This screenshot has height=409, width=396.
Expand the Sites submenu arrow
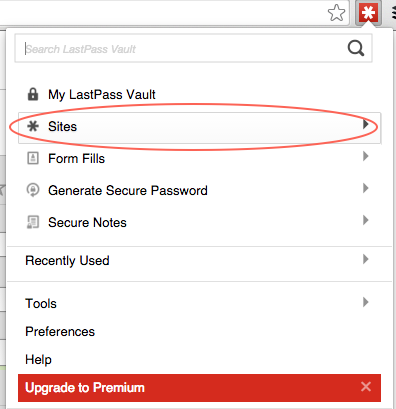pos(366,124)
